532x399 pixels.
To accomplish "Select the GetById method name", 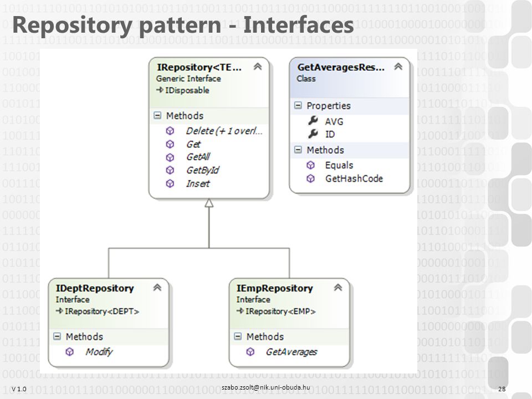I will pyautogui.click(x=203, y=170).
